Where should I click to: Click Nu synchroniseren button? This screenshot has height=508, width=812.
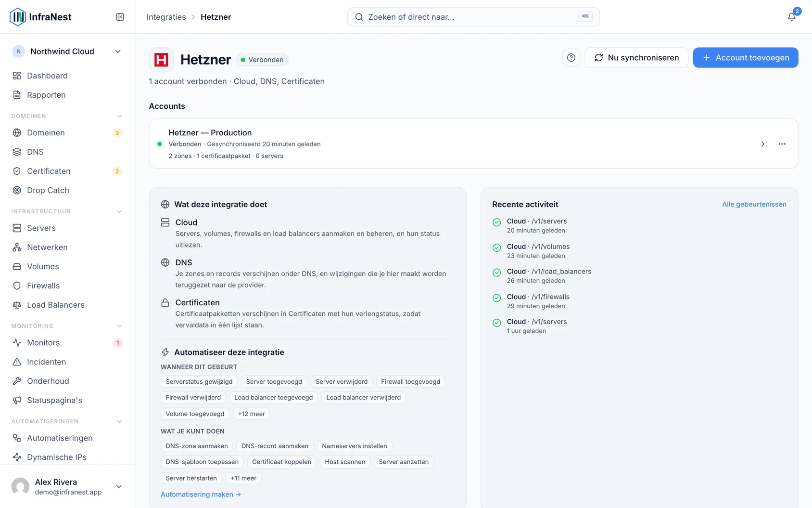point(636,58)
